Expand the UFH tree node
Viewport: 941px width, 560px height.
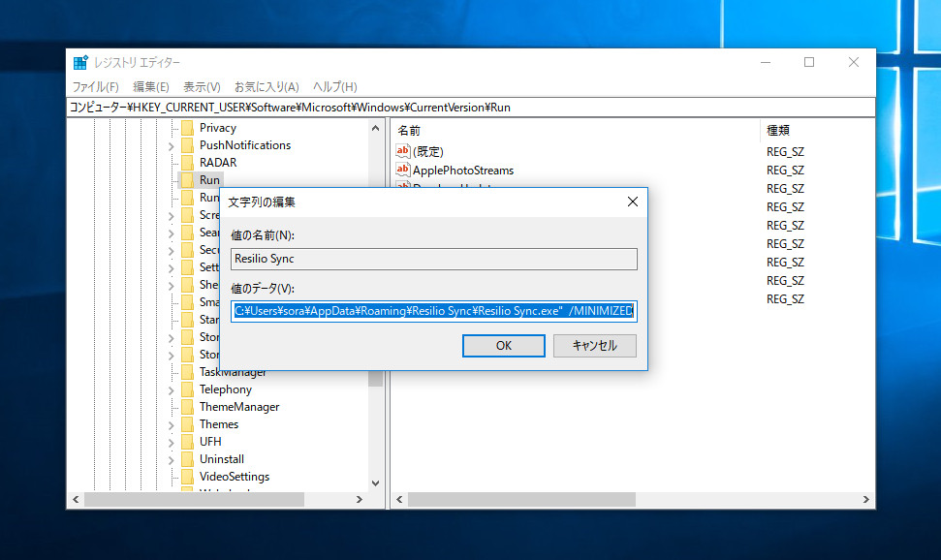pyautogui.click(x=171, y=443)
